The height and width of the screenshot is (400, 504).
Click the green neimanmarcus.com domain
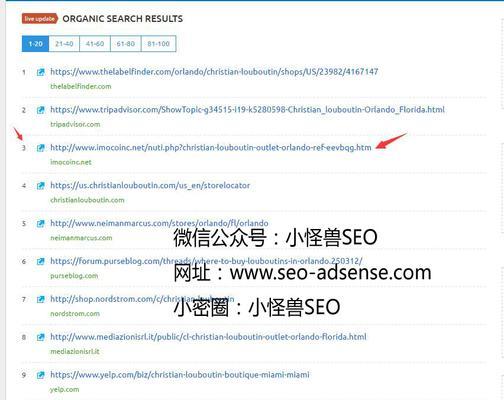[81, 238]
